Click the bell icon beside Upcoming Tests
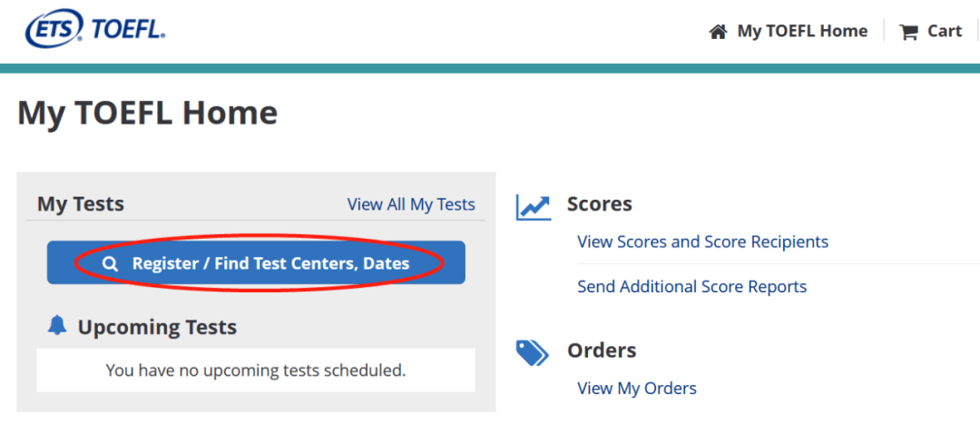The image size is (980, 424). (x=57, y=325)
